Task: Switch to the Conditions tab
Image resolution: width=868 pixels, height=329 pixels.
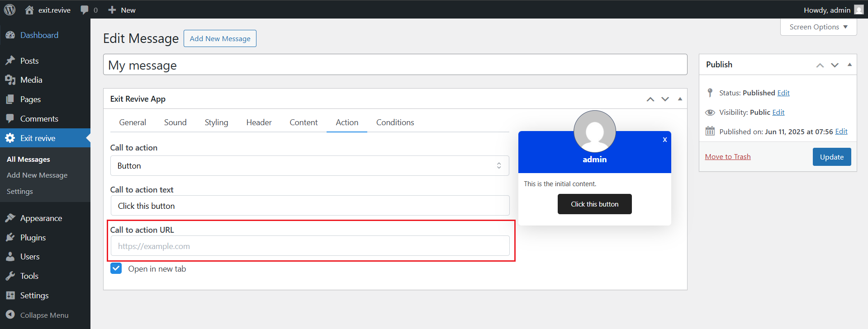Action: 395,122
